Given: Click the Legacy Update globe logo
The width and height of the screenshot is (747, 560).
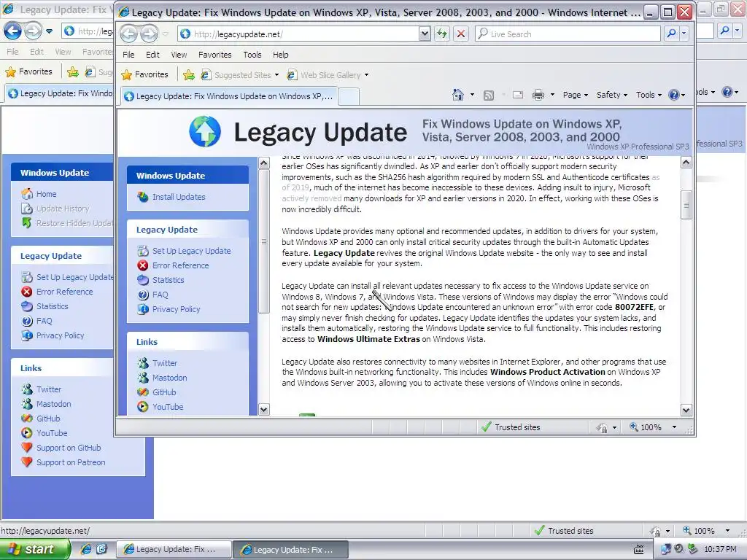Looking at the screenshot, I should click(205, 131).
